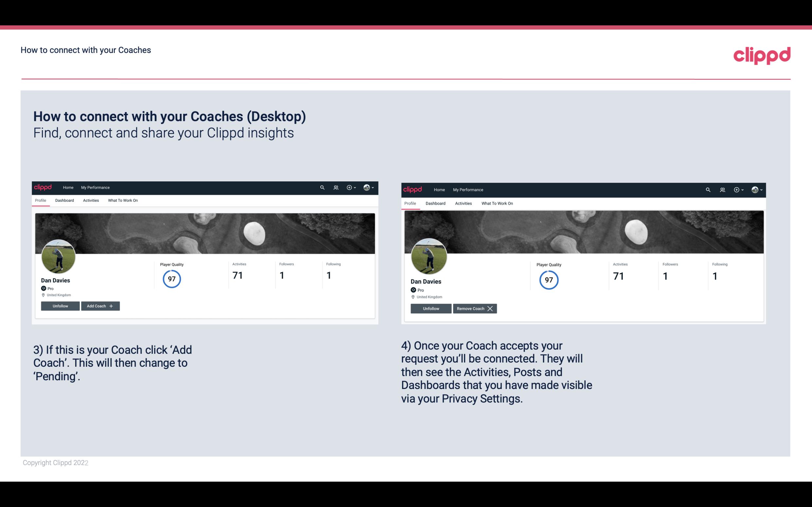
Task: Click 'Add Coach' button on left screenshot
Action: coord(100,306)
